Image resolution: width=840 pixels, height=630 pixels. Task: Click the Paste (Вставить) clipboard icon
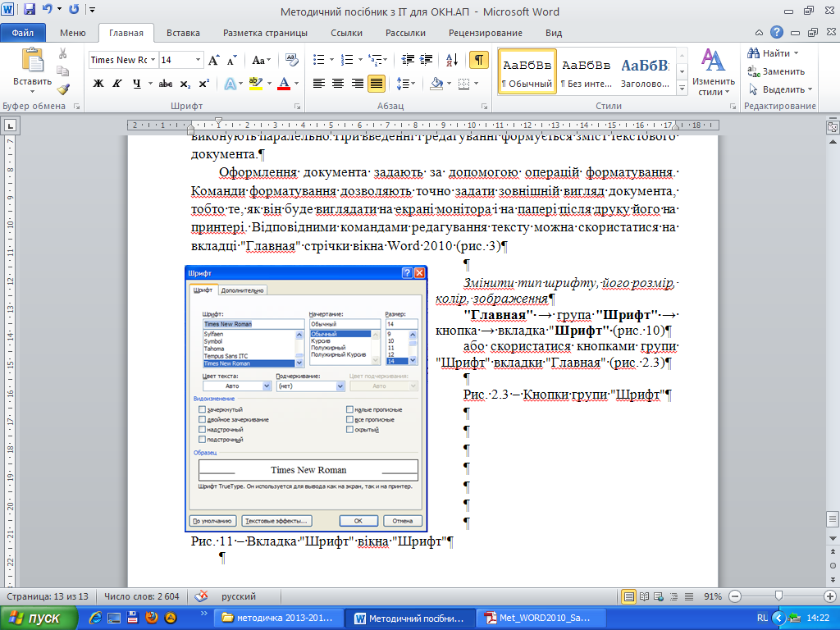pyautogui.click(x=32, y=60)
